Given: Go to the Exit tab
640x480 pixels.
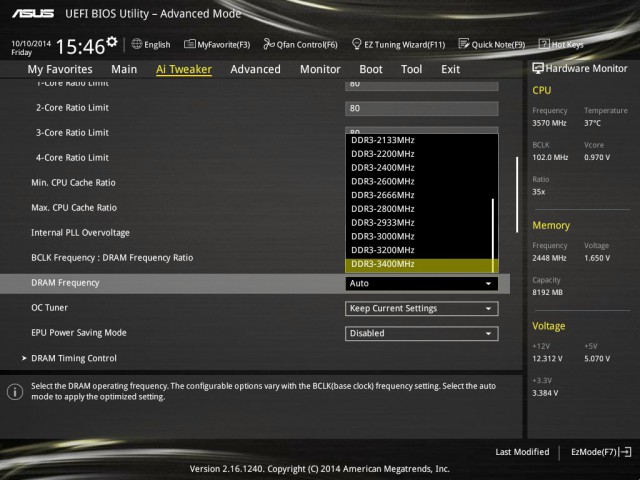Looking at the screenshot, I should click(x=450, y=69).
